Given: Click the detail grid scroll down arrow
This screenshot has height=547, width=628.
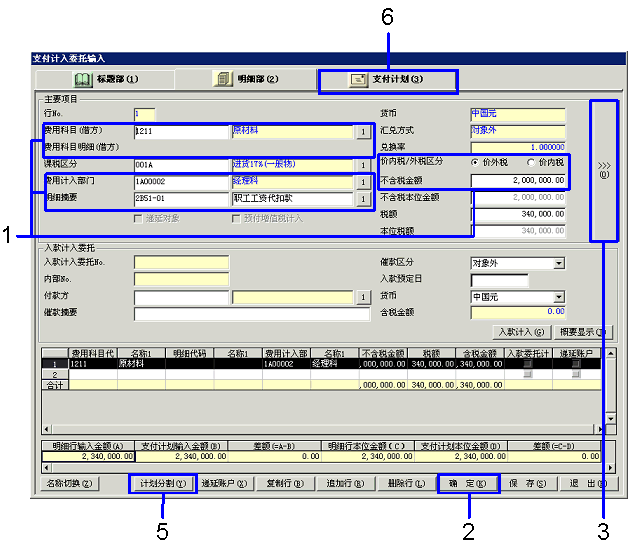Looking at the screenshot, I should point(611,419).
